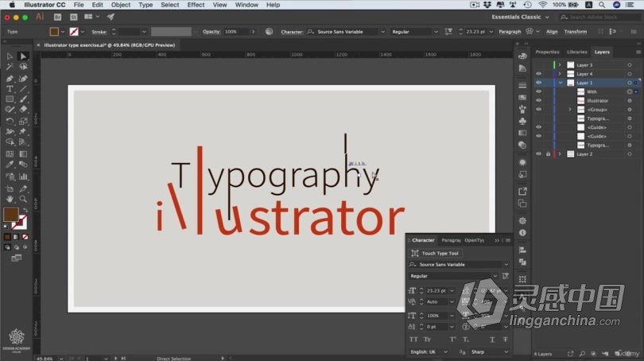Open Regular font style dropdown in control bar
This screenshot has width=644, height=361.
[436, 32]
